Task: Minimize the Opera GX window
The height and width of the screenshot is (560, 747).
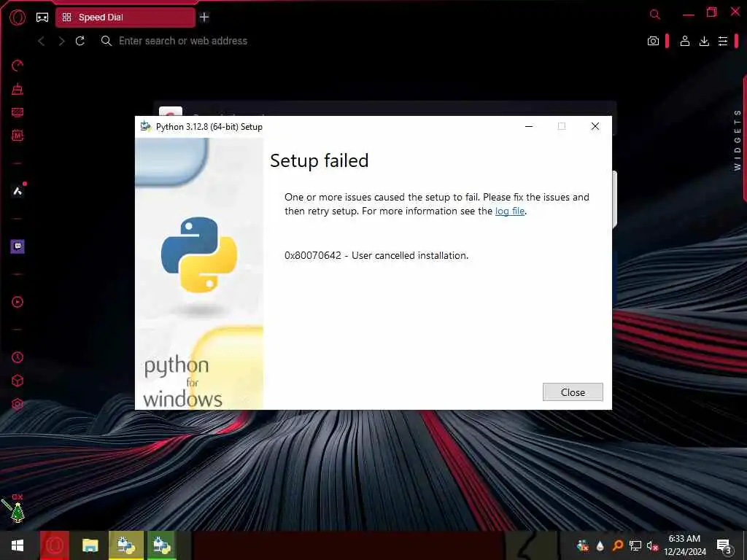Action: tap(688, 15)
